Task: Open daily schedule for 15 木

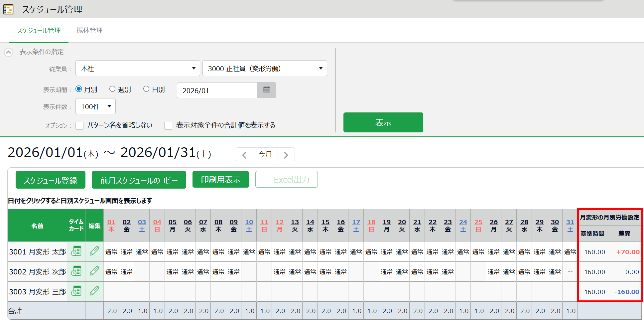Action: [325, 226]
